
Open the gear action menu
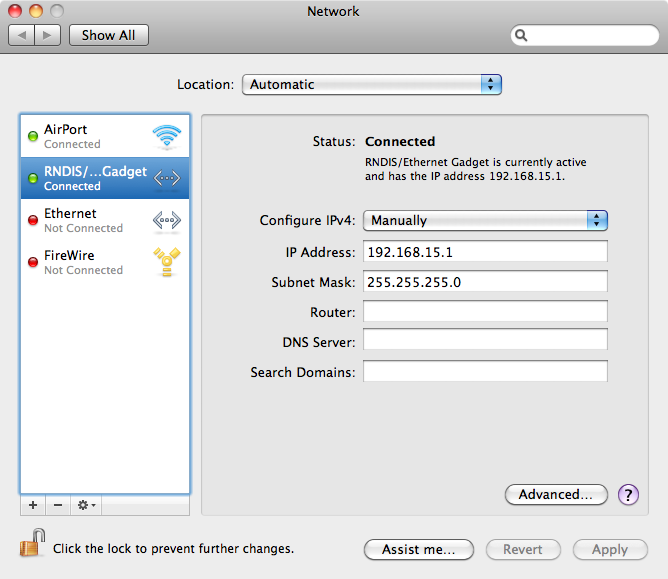86,505
